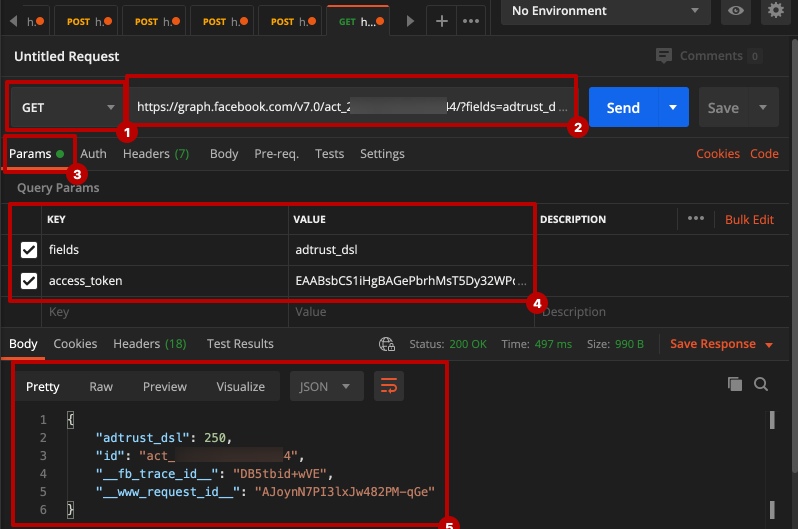The height and width of the screenshot is (529, 798).
Task: Click the blue Send button
Action: (x=623, y=107)
